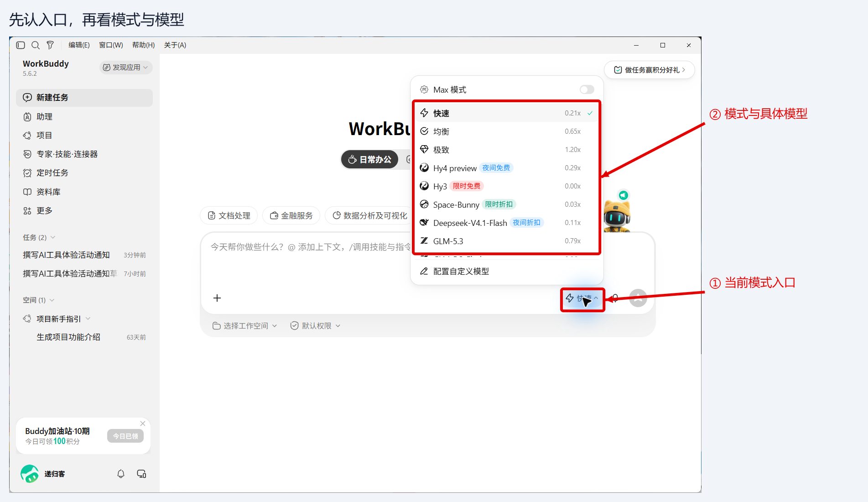Viewport: 868px width, 502px height.
Task: Select the 快速 mode option
Action: pyautogui.click(x=506, y=113)
